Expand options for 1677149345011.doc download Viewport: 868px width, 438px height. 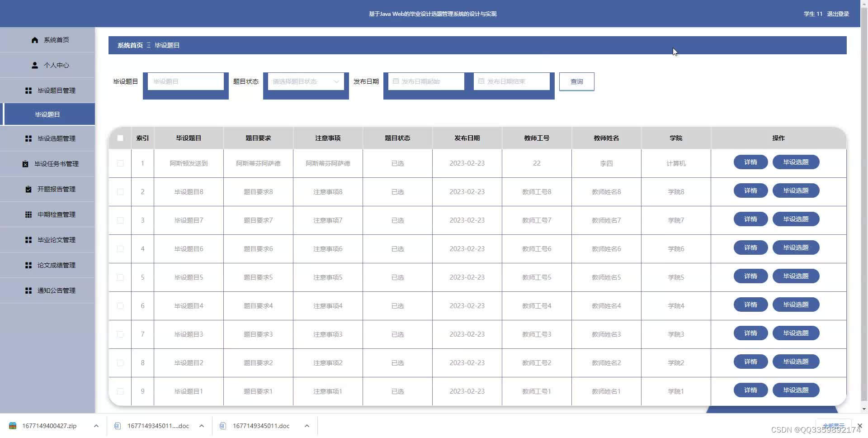coord(307,426)
